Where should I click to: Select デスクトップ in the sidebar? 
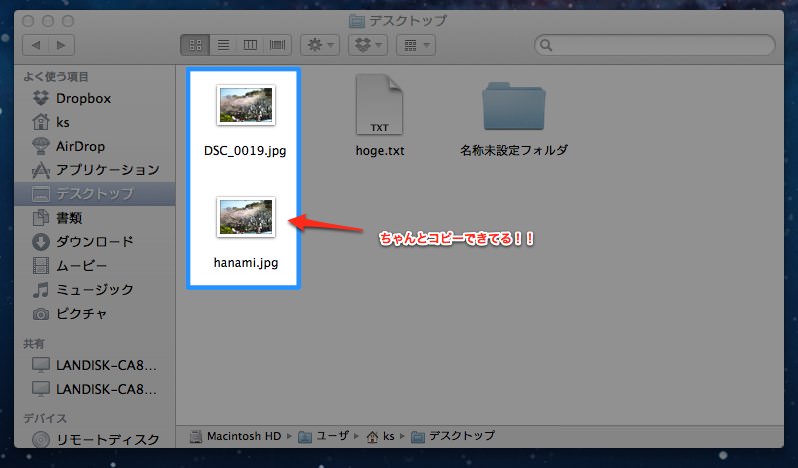tap(95, 194)
